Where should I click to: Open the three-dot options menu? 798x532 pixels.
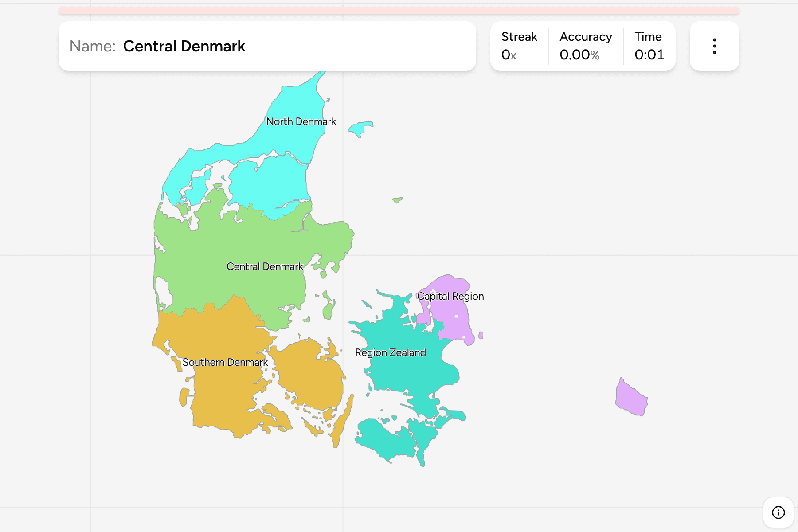(x=714, y=46)
